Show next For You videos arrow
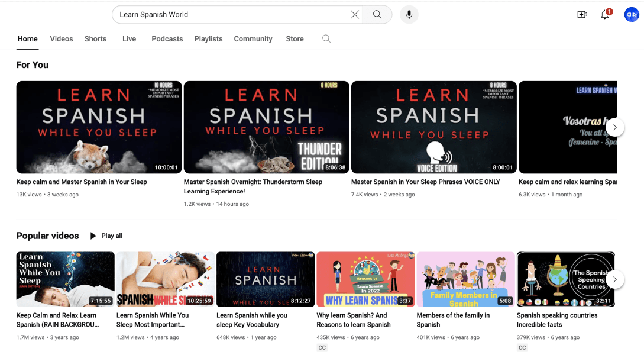The image size is (644, 358). (x=615, y=127)
